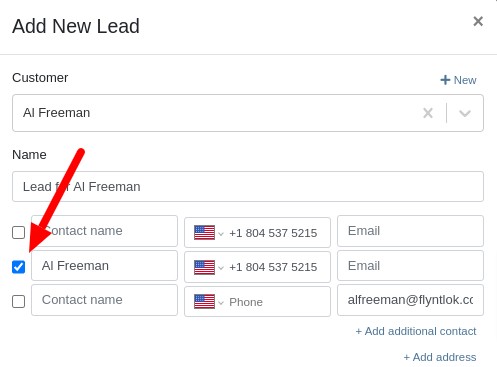Click the empty Phone field in the third row

tap(279, 302)
